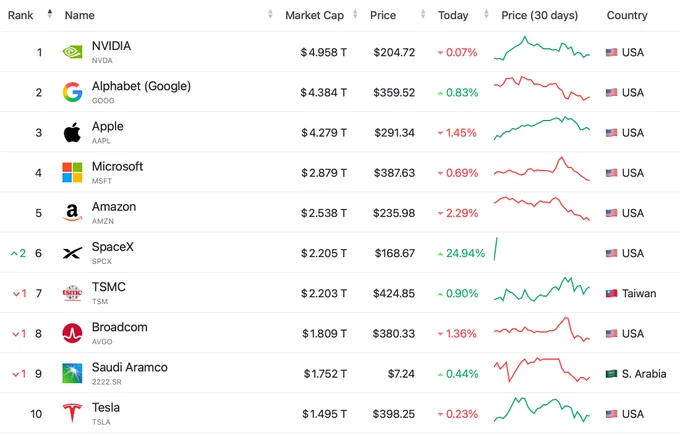Sort by Name column arrows
This screenshot has height=437, width=680.
coord(270,14)
